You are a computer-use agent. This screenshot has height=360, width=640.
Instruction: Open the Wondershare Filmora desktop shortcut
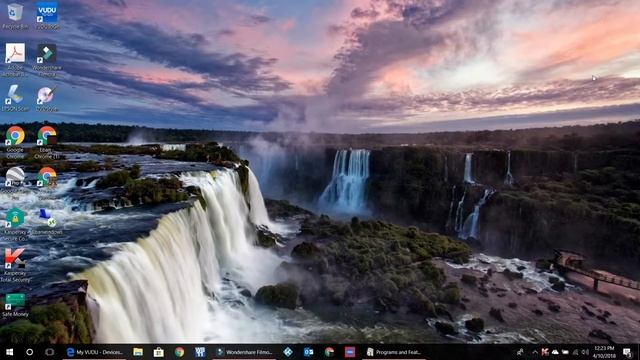[x=47, y=59]
